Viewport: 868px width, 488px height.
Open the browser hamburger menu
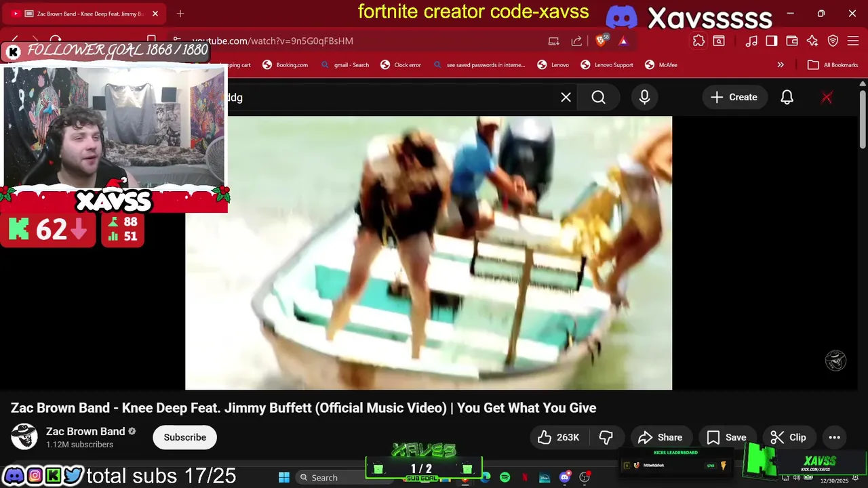[x=852, y=41]
